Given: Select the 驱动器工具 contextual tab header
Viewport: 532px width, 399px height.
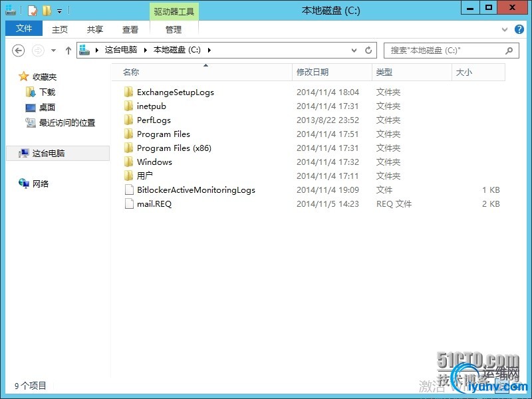Looking at the screenshot, I should click(174, 11).
